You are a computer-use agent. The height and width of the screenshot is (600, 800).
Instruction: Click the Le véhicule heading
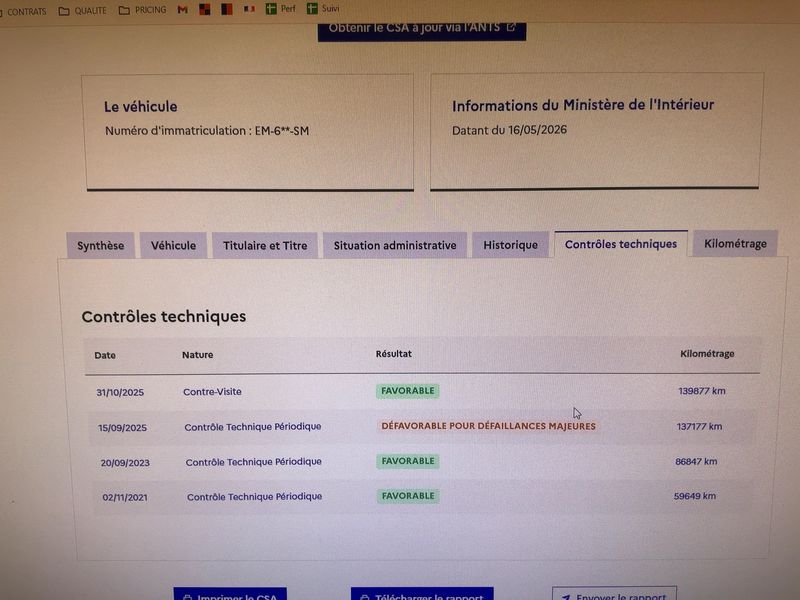141,107
